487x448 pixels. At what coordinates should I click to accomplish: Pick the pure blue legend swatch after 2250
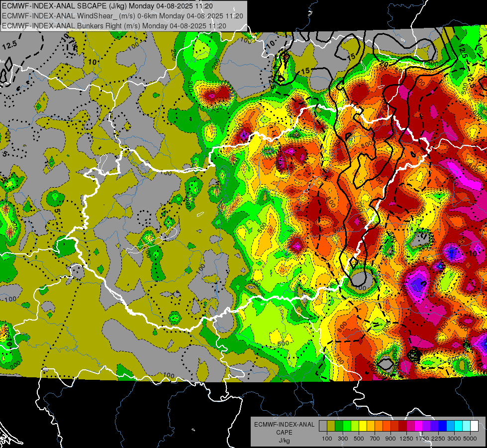[442, 426]
